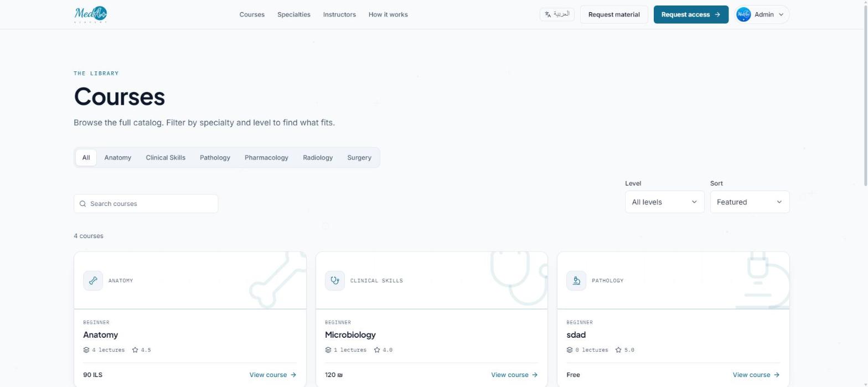Image resolution: width=868 pixels, height=387 pixels.
Task: Click the Anatomy course title
Action: tap(100, 335)
